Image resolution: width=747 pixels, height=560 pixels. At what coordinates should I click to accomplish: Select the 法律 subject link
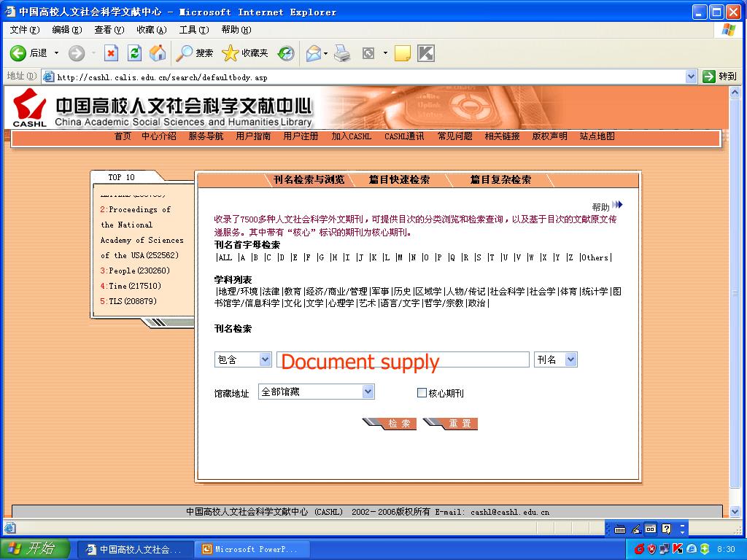pos(271,292)
